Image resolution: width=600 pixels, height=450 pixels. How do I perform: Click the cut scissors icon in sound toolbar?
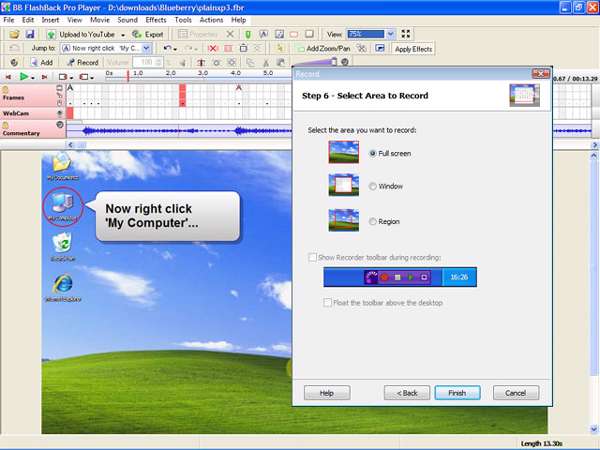[x=266, y=62]
